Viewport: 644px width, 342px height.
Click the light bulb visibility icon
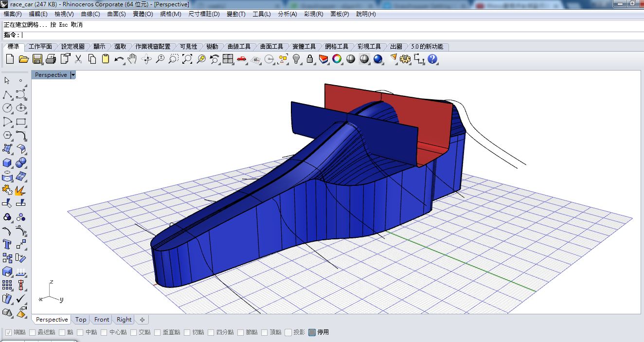296,59
